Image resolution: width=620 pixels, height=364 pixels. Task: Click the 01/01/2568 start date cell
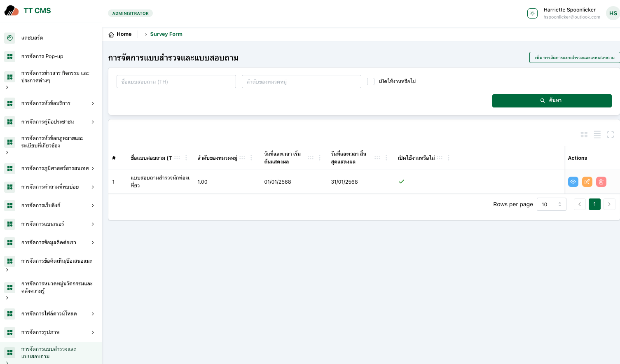(x=278, y=182)
